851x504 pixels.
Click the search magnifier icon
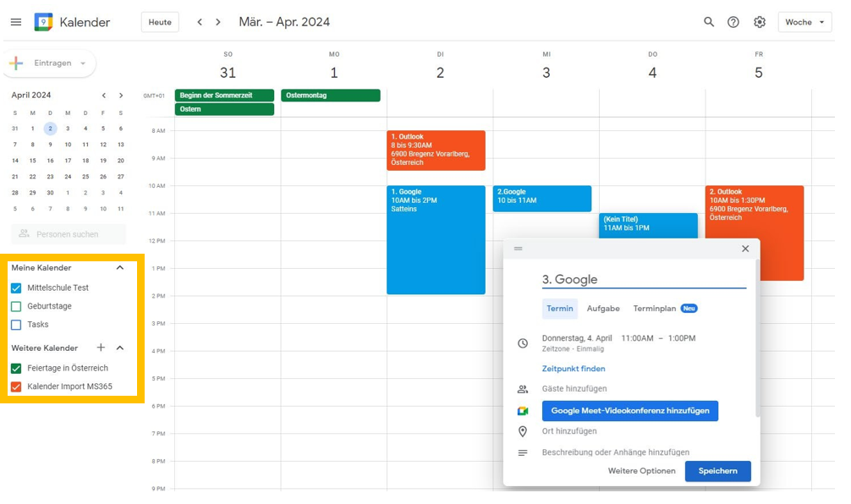click(709, 22)
